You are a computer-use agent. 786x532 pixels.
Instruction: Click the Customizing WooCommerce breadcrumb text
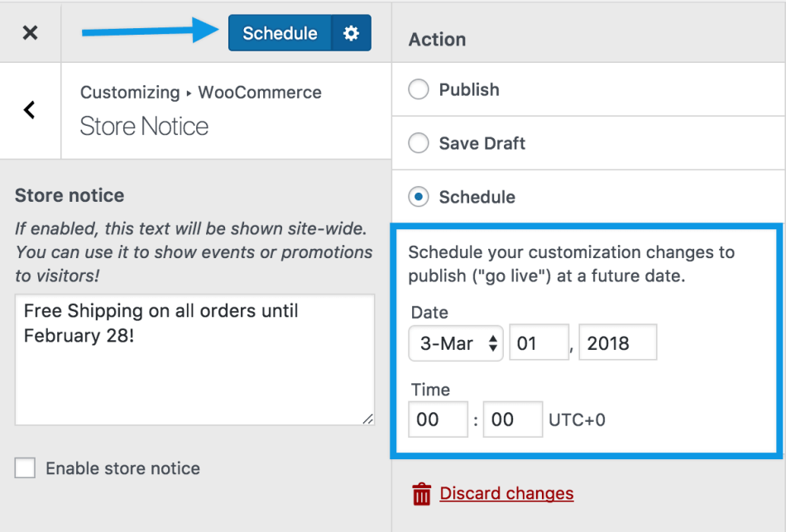(x=200, y=93)
